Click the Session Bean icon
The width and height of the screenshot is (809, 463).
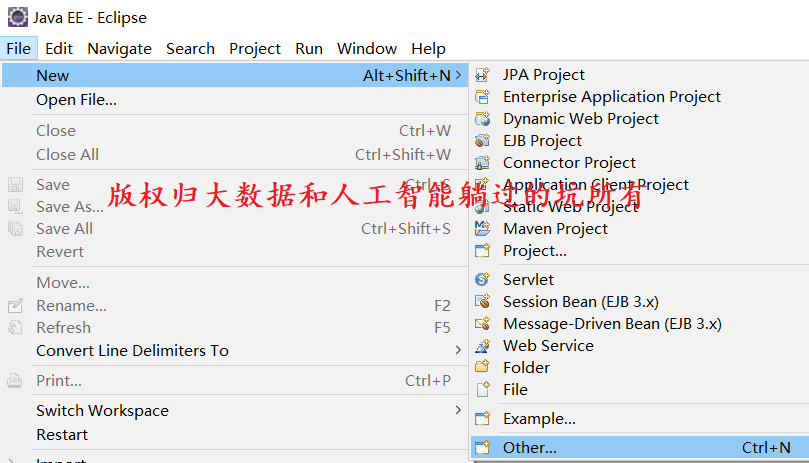pos(482,301)
